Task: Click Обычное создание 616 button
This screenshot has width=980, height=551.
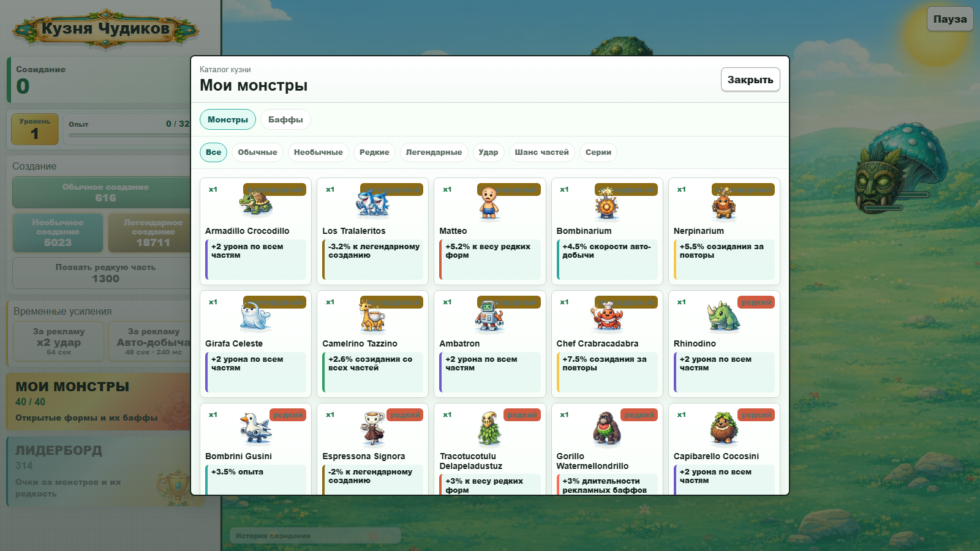Action: [x=102, y=192]
